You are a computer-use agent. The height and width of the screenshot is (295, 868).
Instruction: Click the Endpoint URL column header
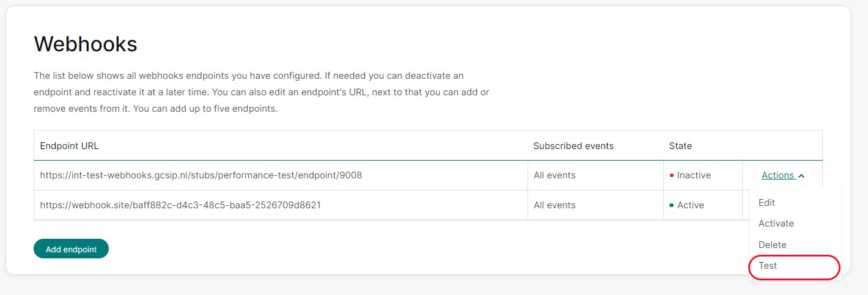pyautogui.click(x=69, y=146)
